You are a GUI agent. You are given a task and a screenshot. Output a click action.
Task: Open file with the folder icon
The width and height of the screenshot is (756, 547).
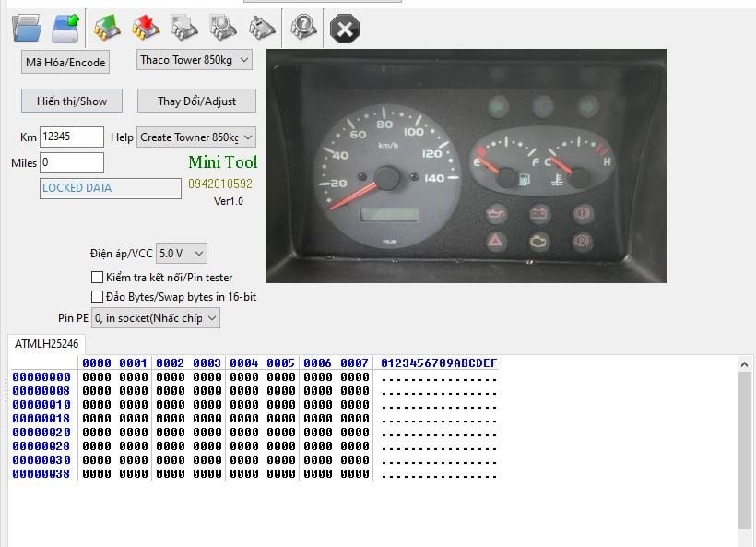pyautogui.click(x=27, y=28)
